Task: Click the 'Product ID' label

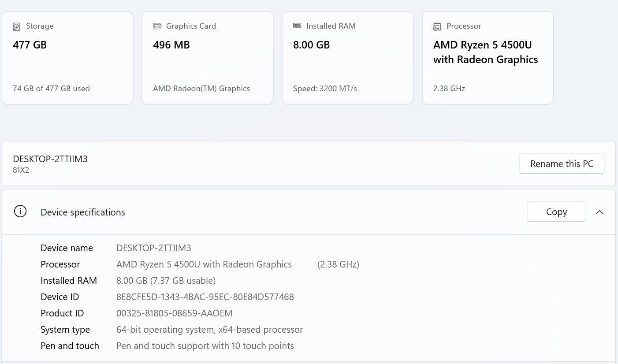Action: 62,313
